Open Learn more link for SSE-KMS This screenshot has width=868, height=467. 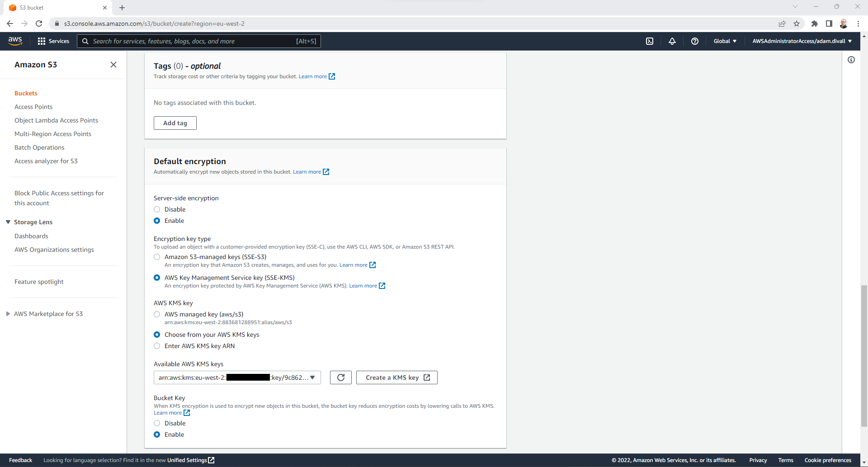click(367, 286)
